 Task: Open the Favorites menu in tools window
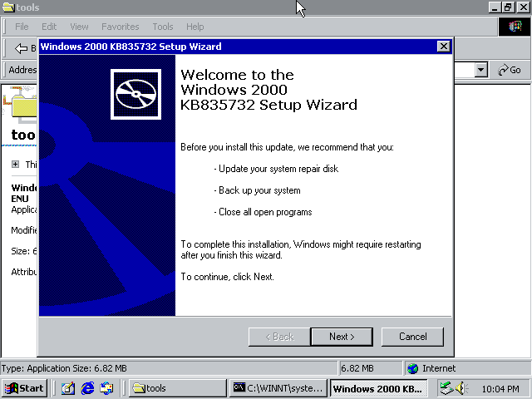120,27
